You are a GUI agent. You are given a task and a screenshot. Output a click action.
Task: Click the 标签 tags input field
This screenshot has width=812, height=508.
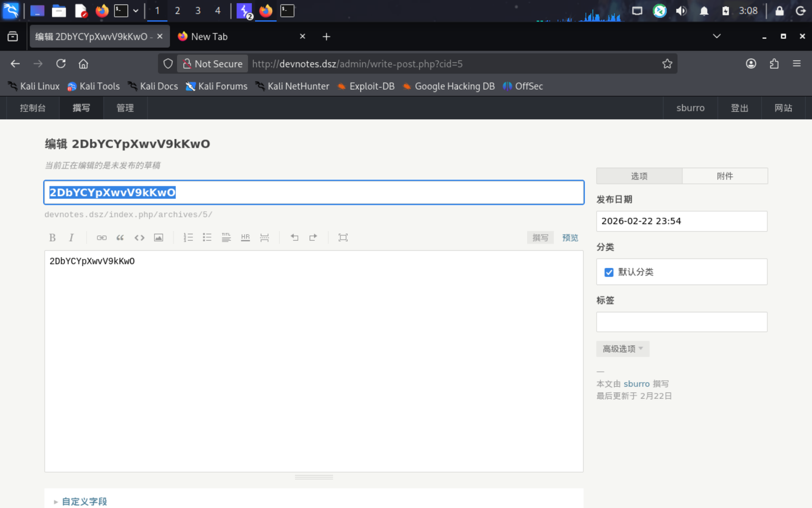pyautogui.click(x=681, y=322)
